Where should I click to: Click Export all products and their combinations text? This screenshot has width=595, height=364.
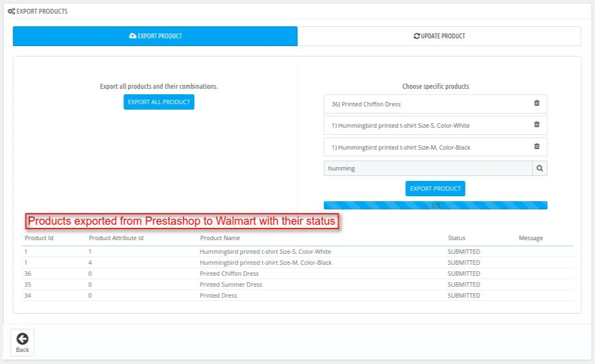(x=159, y=87)
